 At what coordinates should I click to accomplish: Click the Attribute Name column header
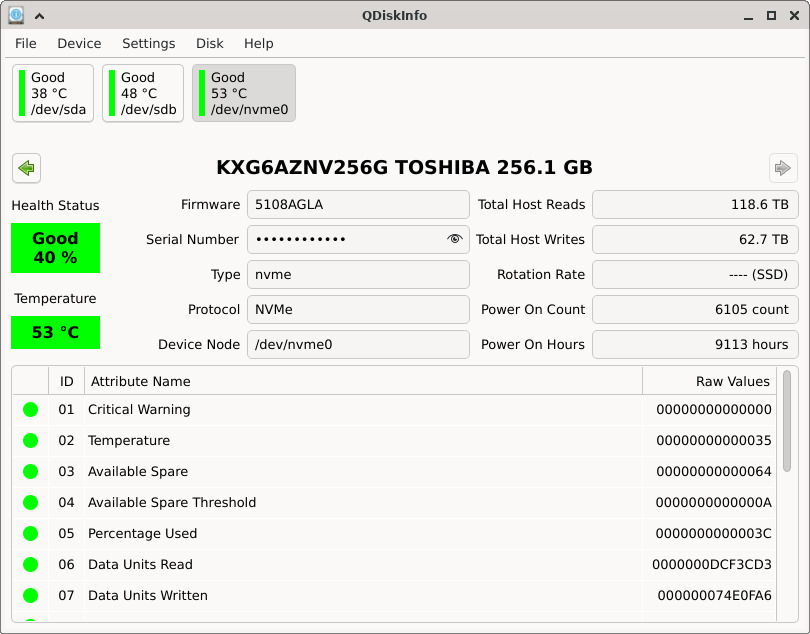click(x=363, y=381)
